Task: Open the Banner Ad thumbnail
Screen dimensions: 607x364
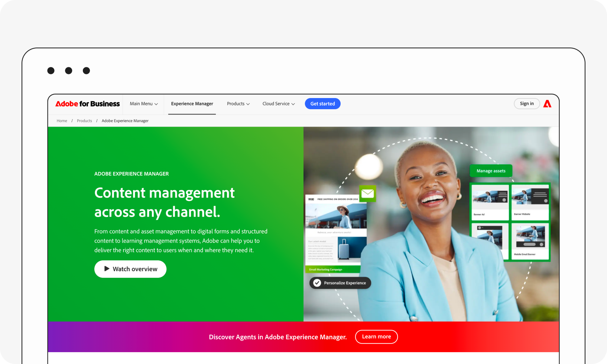Action: coord(490,202)
